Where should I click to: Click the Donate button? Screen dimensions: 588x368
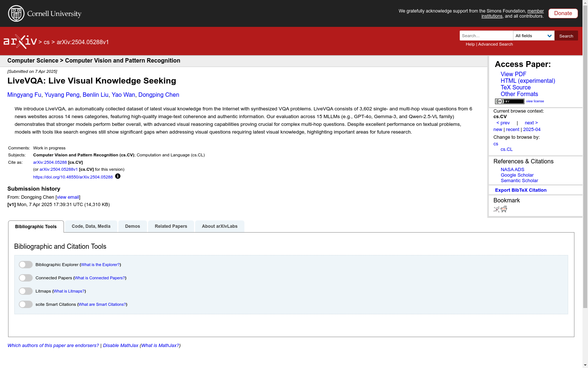(x=563, y=13)
